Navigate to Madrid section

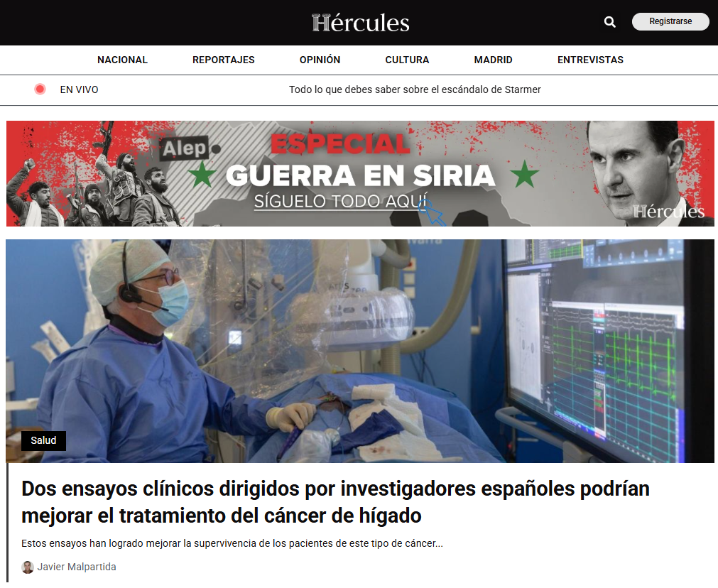coord(493,60)
